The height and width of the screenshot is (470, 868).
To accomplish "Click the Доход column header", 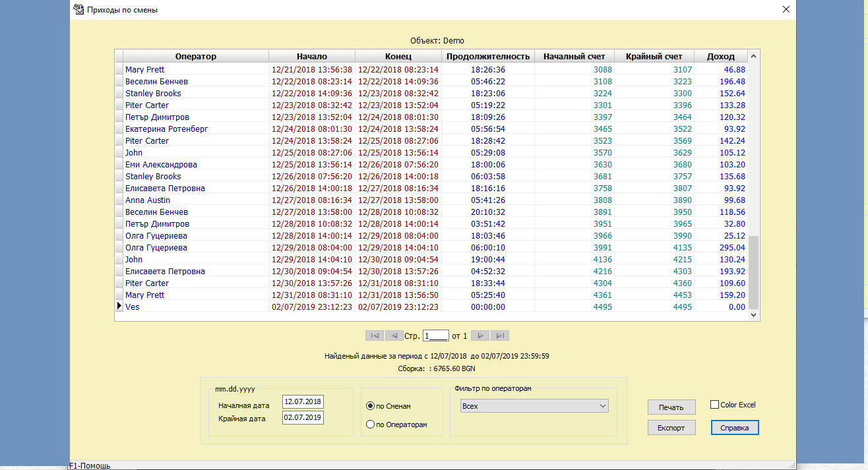I will 721,57.
